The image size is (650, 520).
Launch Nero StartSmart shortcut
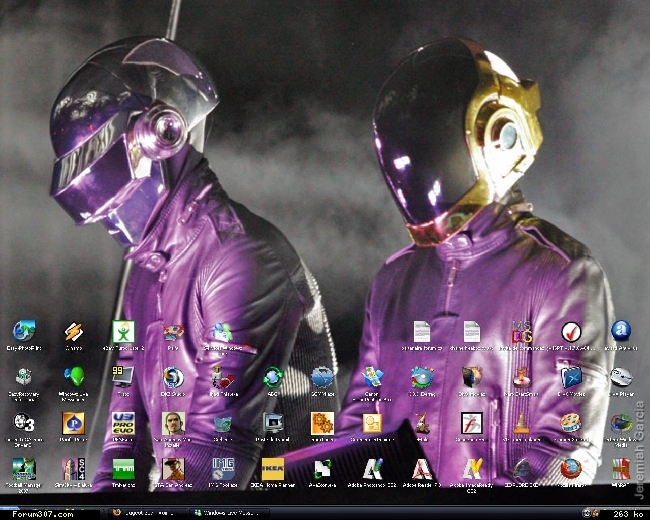point(521,377)
